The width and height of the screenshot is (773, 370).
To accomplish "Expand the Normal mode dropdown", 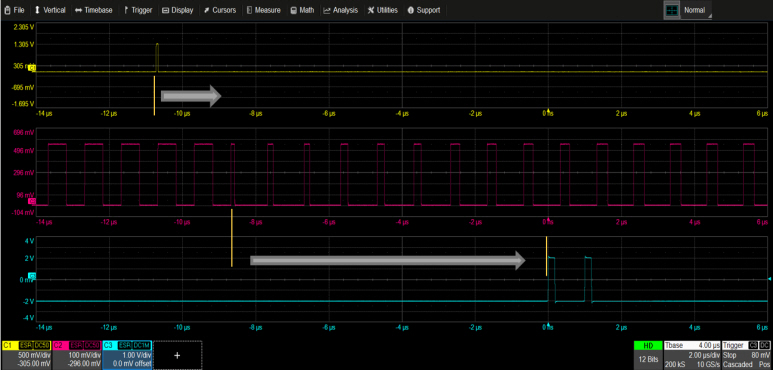I will pyautogui.click(x=696, y=10).
